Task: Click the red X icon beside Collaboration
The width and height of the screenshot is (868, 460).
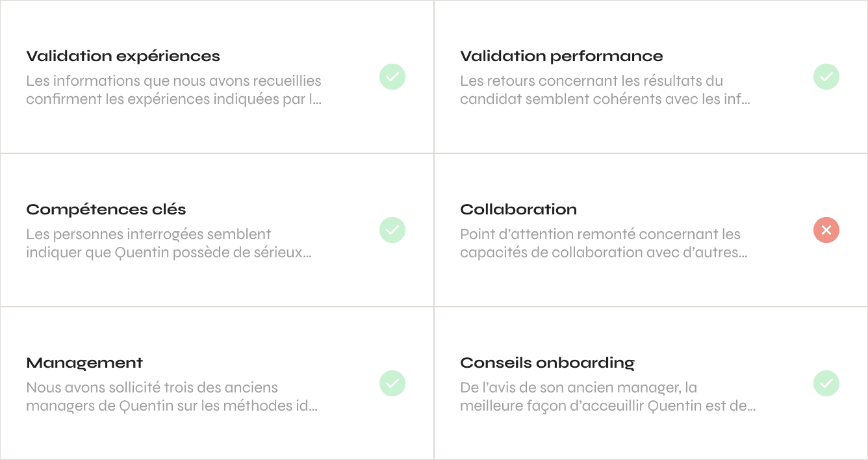Action: [826, 230]
